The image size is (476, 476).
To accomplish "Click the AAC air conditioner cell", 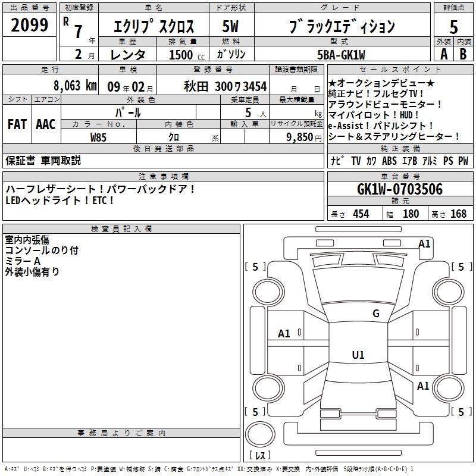I will tap(45, 124).
